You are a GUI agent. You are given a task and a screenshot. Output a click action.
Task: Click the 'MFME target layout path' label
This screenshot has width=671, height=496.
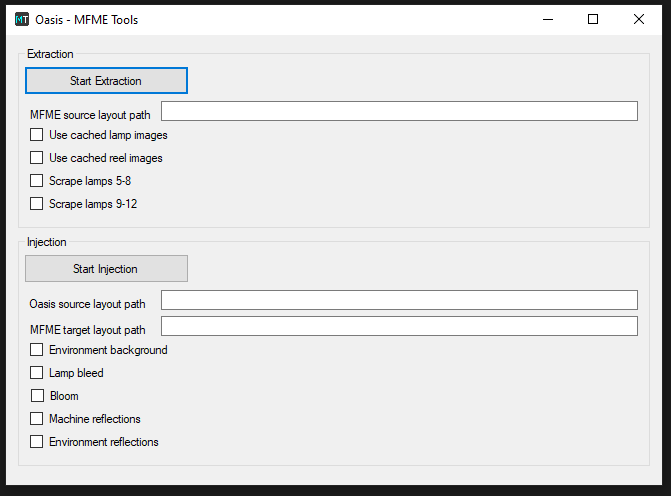[x=88, y=330]
